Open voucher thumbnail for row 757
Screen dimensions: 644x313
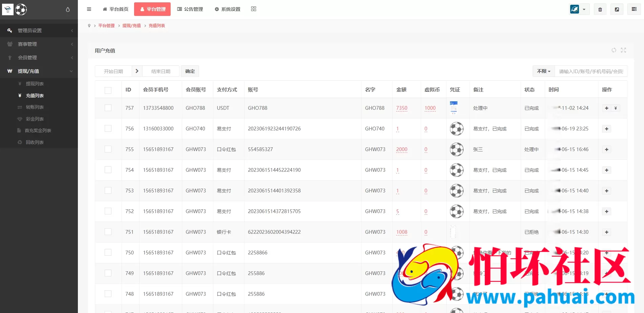coord(454,108)
